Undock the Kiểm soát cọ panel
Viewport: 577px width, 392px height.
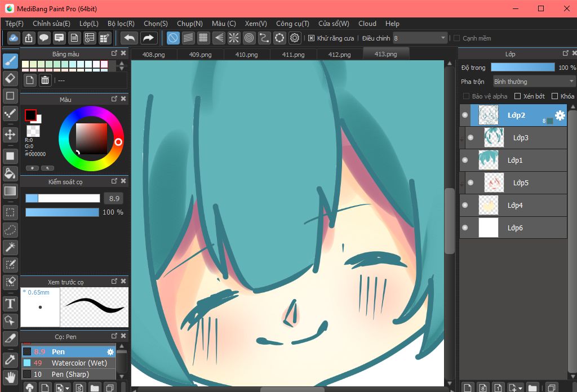pyautogui.click(x=114, y=181)
